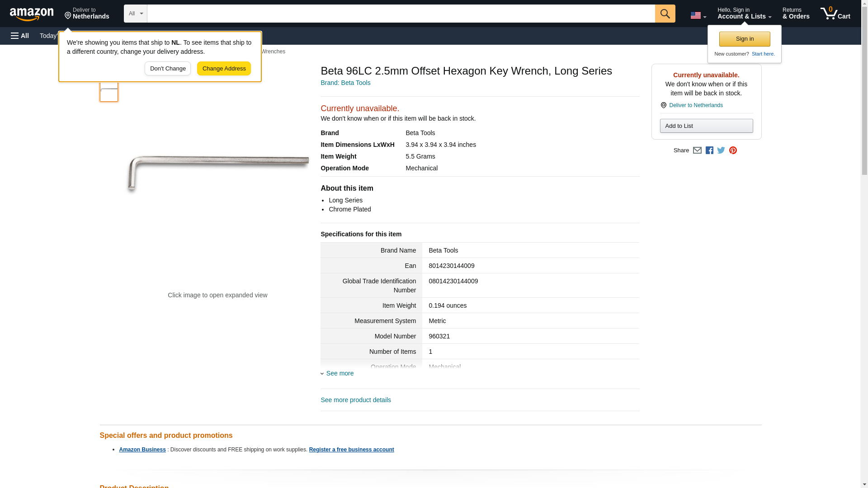Click the Amazon logo
Viewport: 868px width, 488px height.
coord(32,14)
